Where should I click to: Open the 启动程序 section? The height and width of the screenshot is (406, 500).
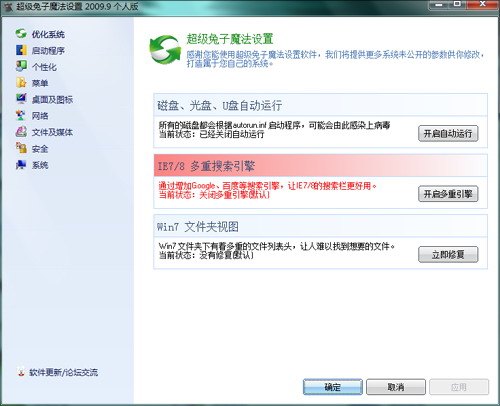48,51
